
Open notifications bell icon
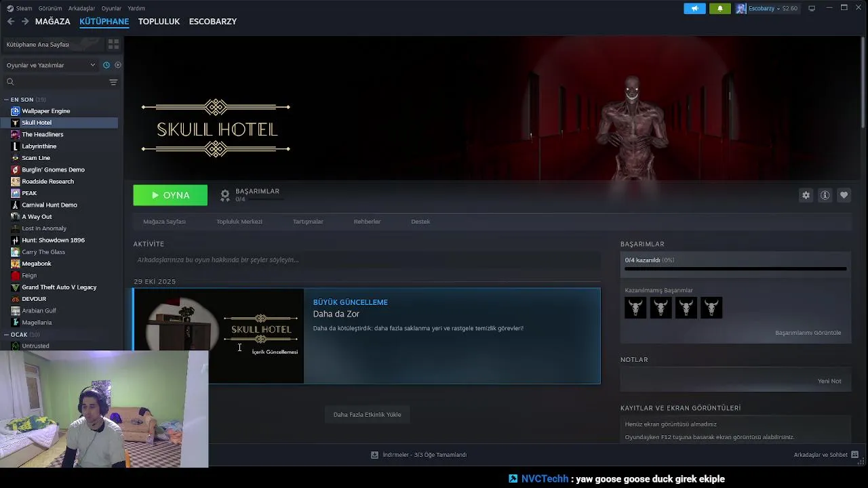(720, 8)
